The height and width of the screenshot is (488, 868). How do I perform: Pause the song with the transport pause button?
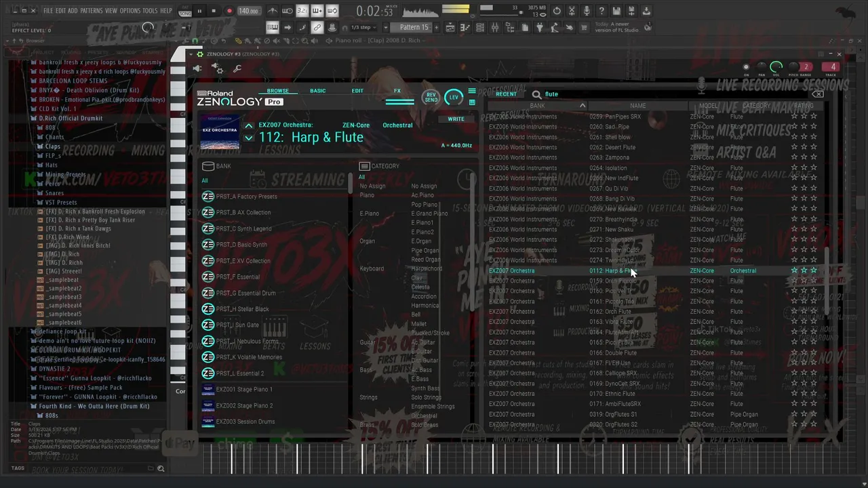pyautogui.click(x=199, y=11)
